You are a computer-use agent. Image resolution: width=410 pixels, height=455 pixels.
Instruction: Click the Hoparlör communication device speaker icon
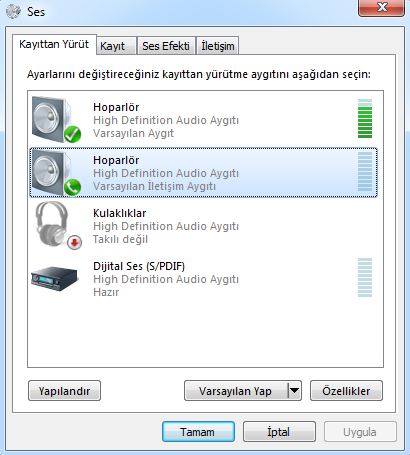pos(53,172)
